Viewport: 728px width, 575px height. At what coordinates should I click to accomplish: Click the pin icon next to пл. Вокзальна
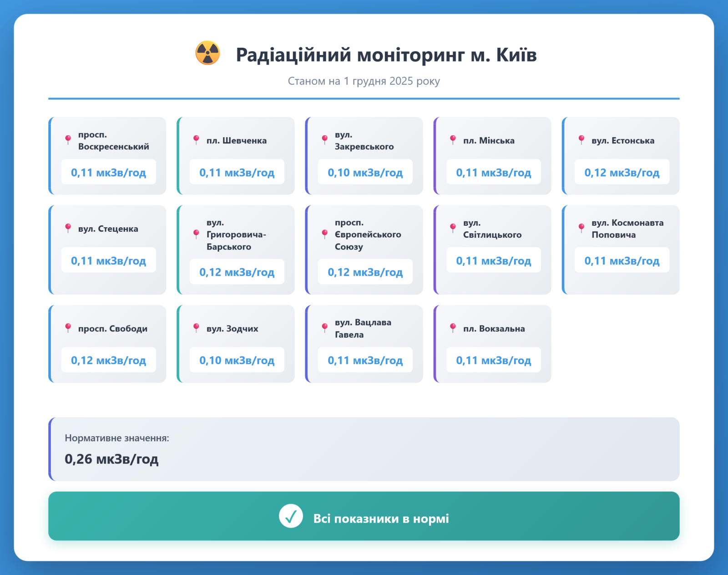453,328
